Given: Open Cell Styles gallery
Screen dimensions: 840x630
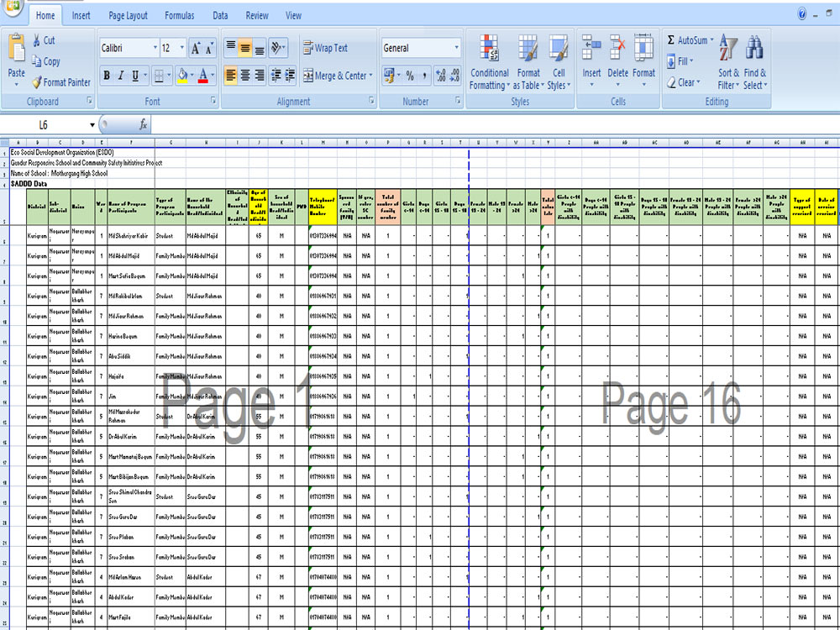Looking at the screenshot, I should pyautogui.click(x=559, y=63).
